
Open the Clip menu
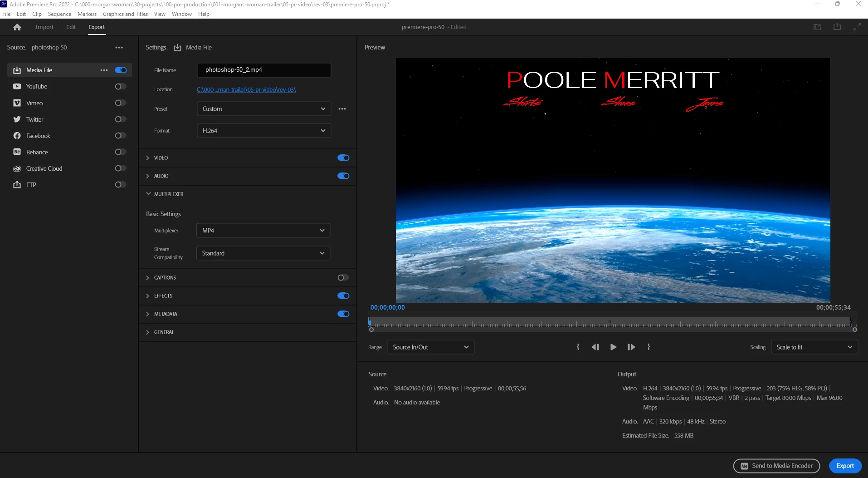(37, 14)
